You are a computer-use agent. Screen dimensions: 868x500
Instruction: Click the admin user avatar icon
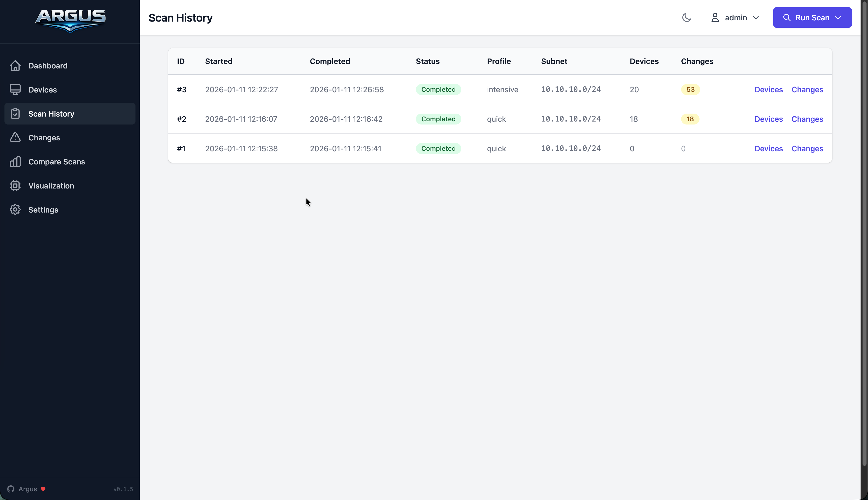[x=715, y=18]
